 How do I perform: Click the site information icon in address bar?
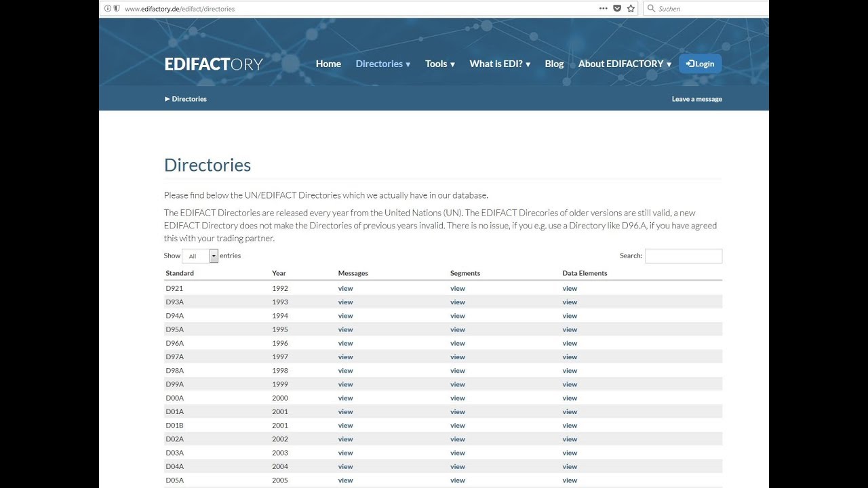107,9
